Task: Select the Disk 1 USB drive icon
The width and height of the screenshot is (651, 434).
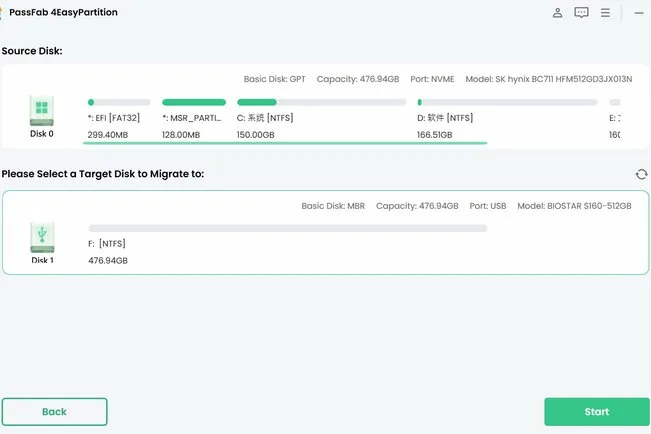Action: pos(42,237)
